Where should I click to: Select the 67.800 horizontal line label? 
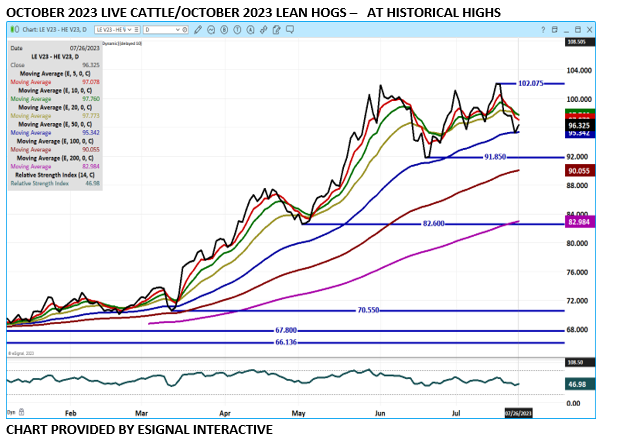click(287, 330)
